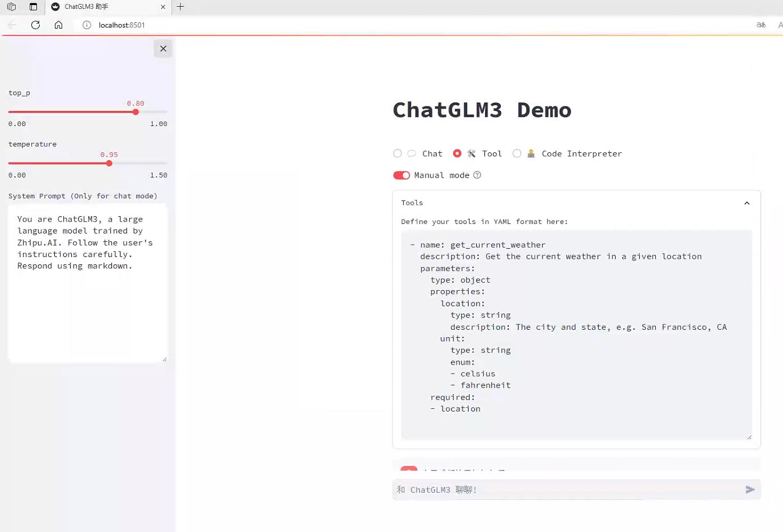The width and height of the screenshot is (783, 532).
Task: Click the translate icon in address bar
Action: pos(761,25)
